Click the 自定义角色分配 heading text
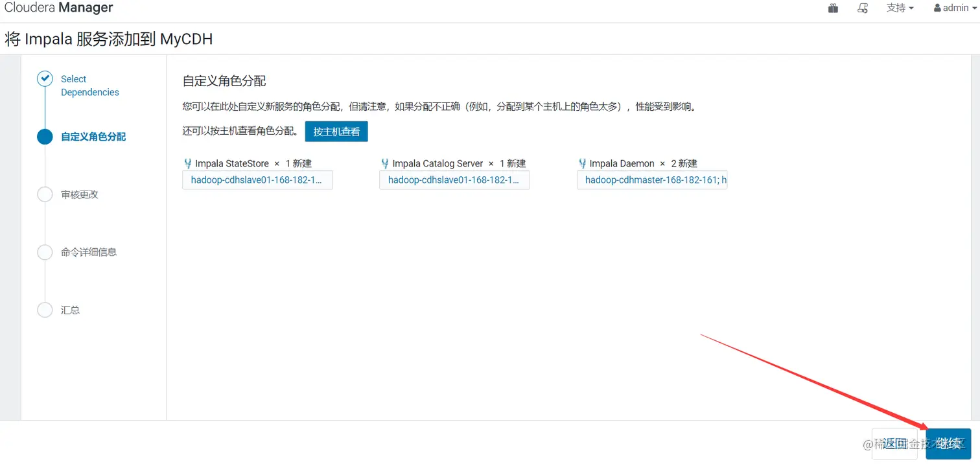 click(x=224, y=82)
